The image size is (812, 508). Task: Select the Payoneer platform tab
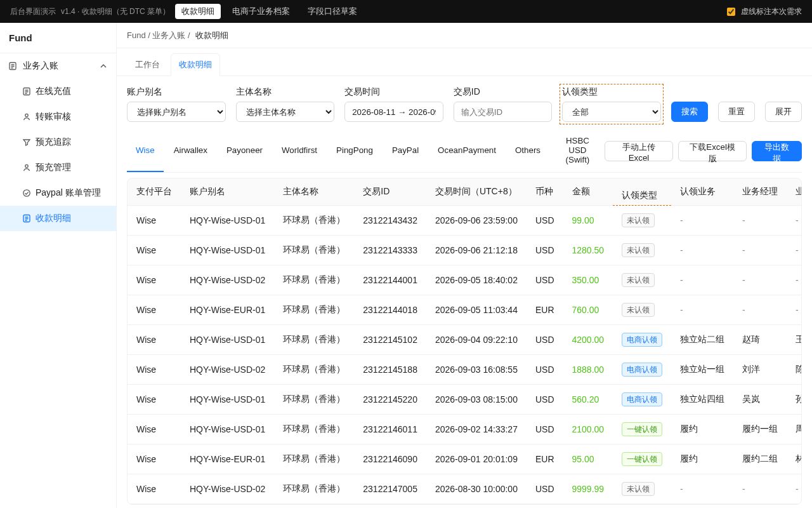tap(244, 150)
